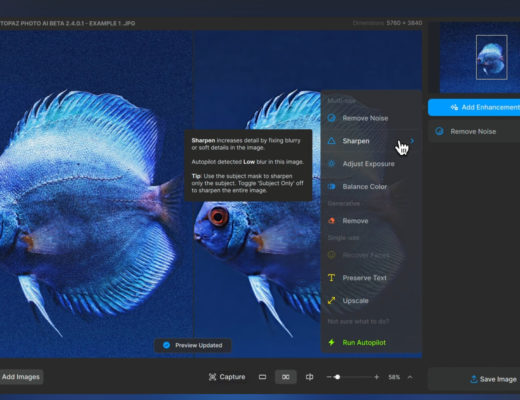
Task: Click the Upscale arrow icon
Action: pos(331,301)
